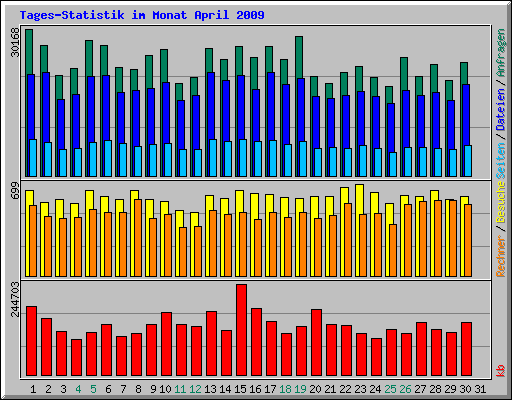Select day label 28 on the x-axis
The height and width of the screenshot is (400, 512).
click(x=435, y=389)
